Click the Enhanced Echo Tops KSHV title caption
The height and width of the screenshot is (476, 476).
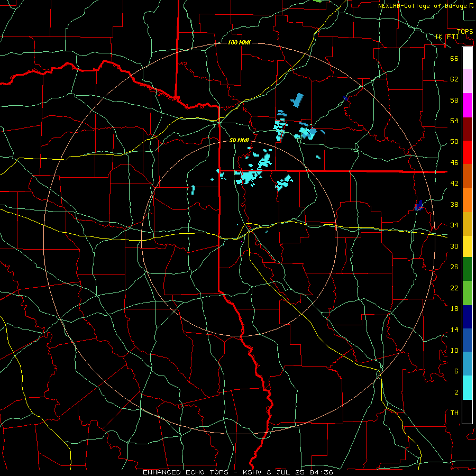pyautogui.click(x=238, y=472)
